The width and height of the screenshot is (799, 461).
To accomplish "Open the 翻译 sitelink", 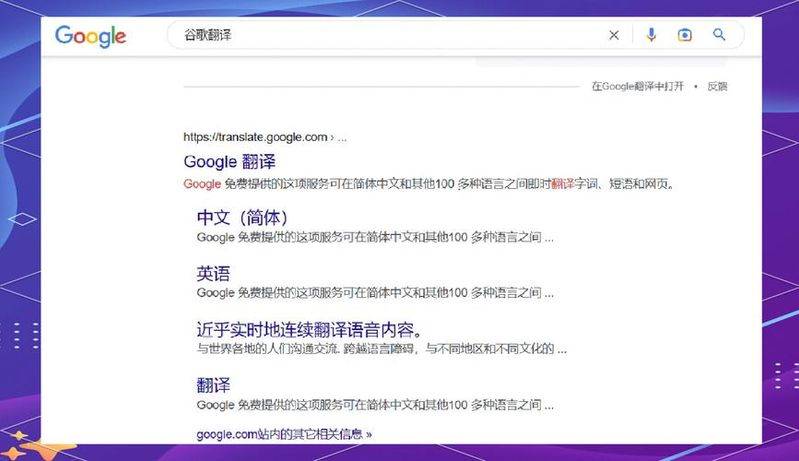I will point(213,386).
